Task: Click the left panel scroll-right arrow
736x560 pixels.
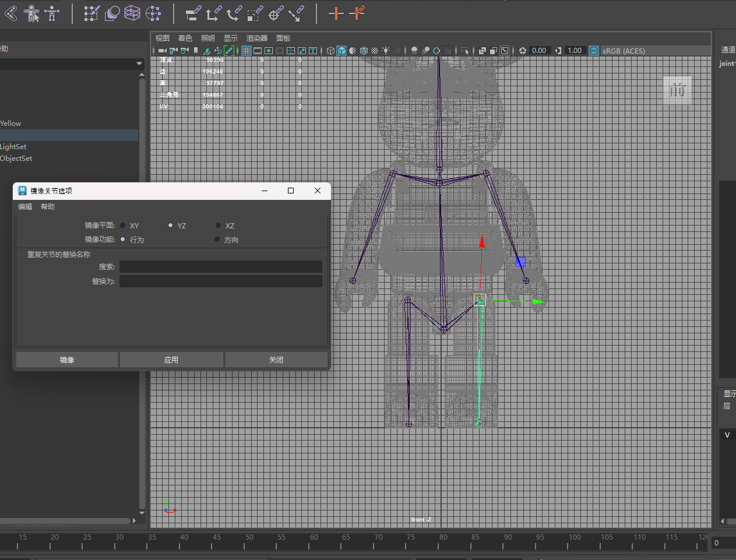Action: click(134, 521)
